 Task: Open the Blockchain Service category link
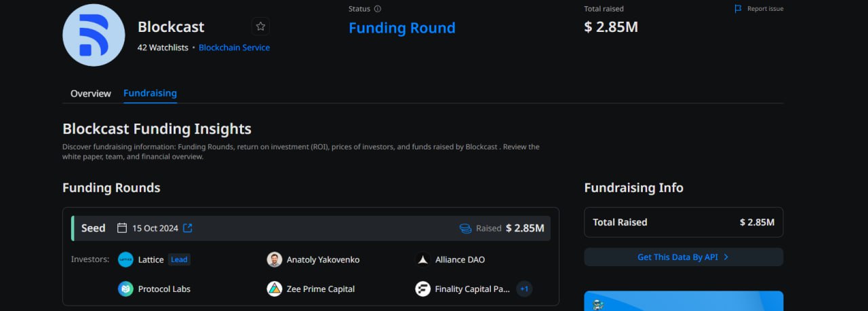(234, 48)
